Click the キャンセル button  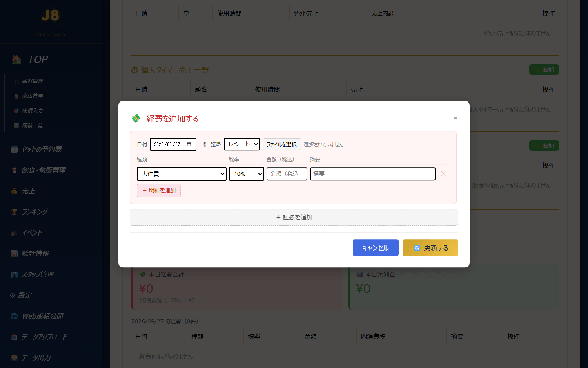pyautogui.click(x=376, y=248)
